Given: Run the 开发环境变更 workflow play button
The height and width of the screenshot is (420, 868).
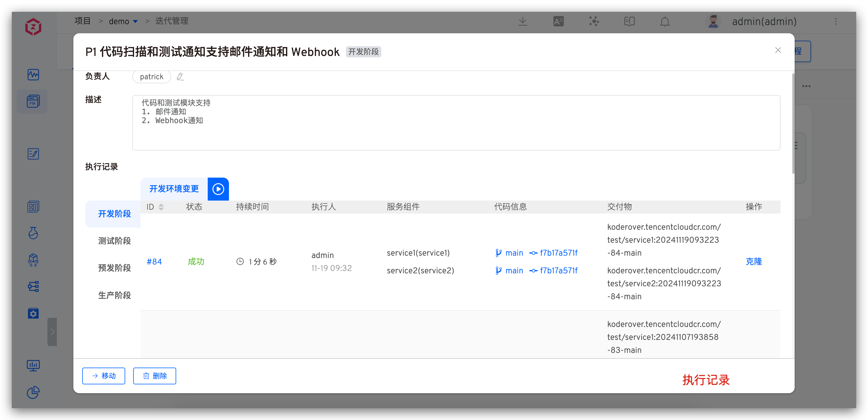Looking at the screenshot, I should [218, 189].
